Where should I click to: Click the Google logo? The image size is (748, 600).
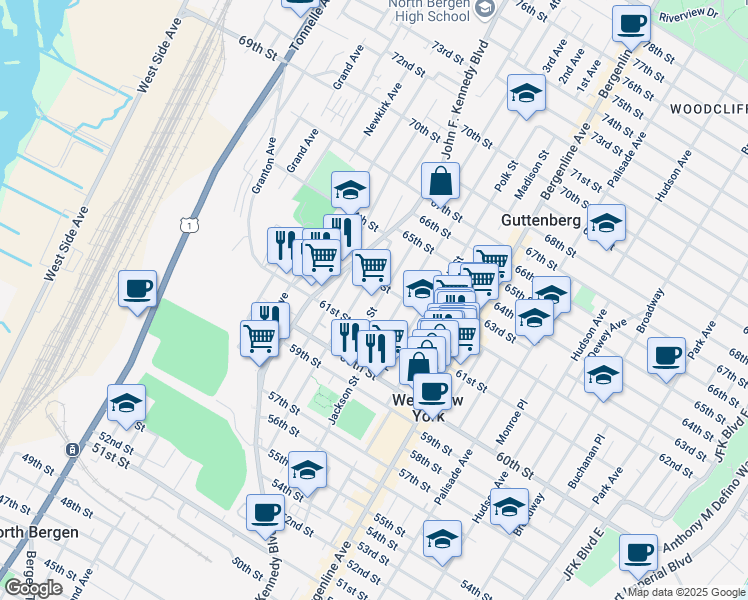33,589
